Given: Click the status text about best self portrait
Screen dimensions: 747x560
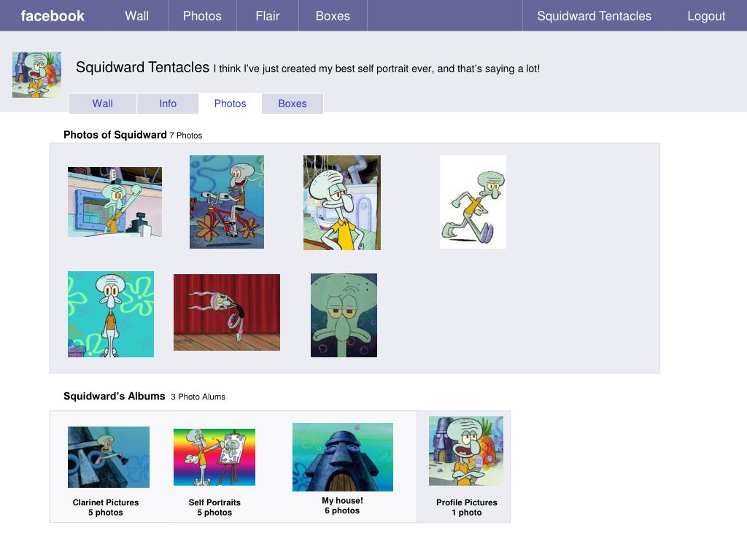Looking at the screenshot, I should pyautogui.click(x=377, y=69).
